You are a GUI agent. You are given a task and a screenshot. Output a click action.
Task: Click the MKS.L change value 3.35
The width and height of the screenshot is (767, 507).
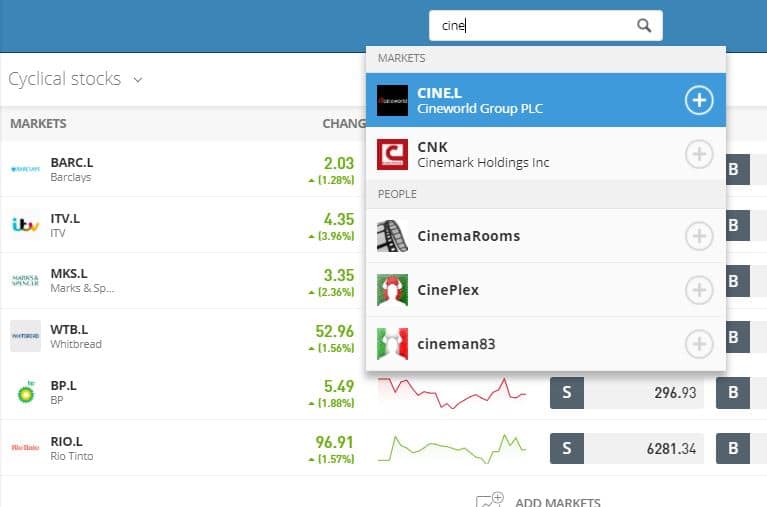pyautogui.click(x=338, y=275)
